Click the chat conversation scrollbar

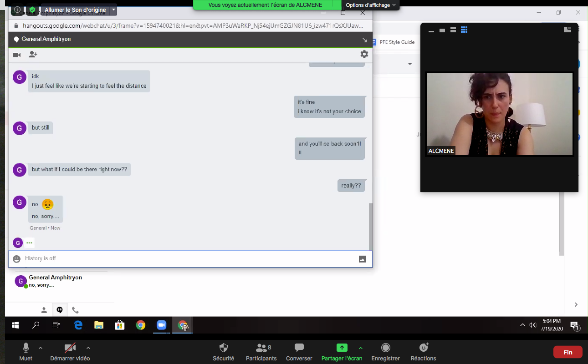370,225
